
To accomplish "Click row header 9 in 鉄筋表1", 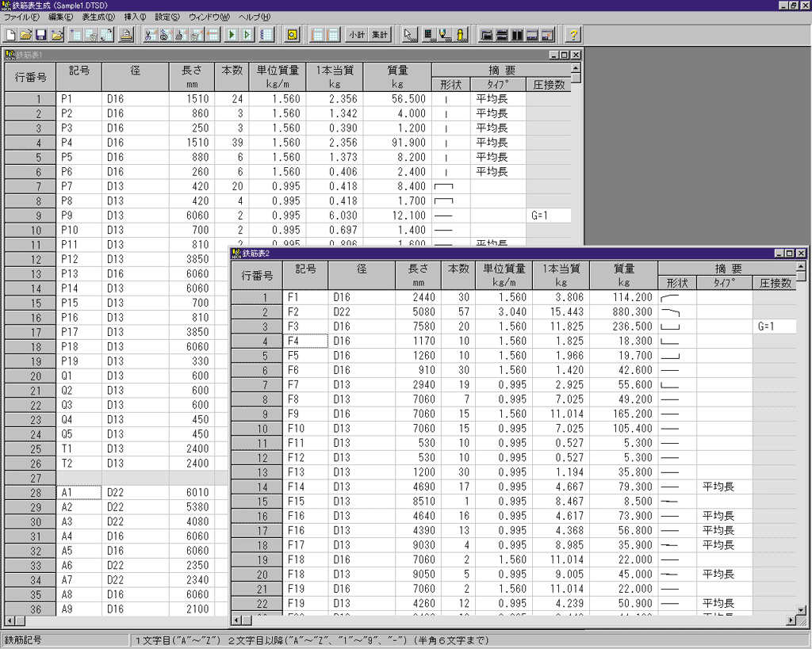I will [x=30, y=216].
